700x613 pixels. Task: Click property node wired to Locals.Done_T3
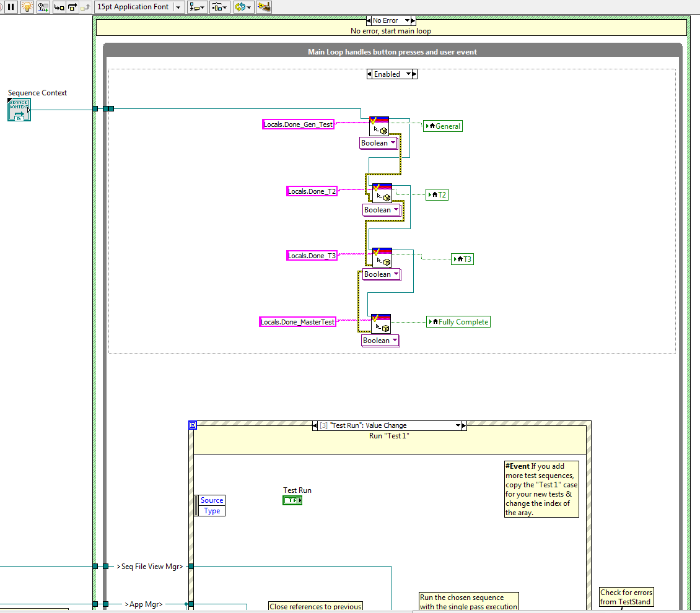pos(382,258)
